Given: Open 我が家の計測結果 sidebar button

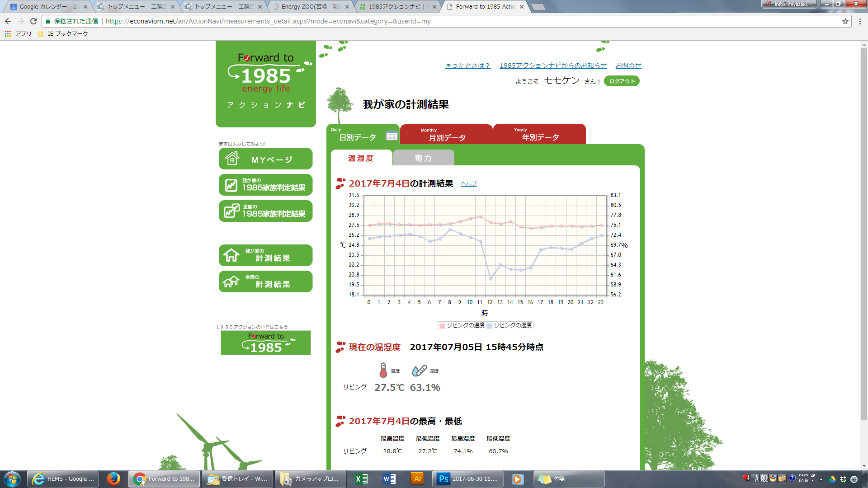Looking at the screenshot, I should point(266,255).
